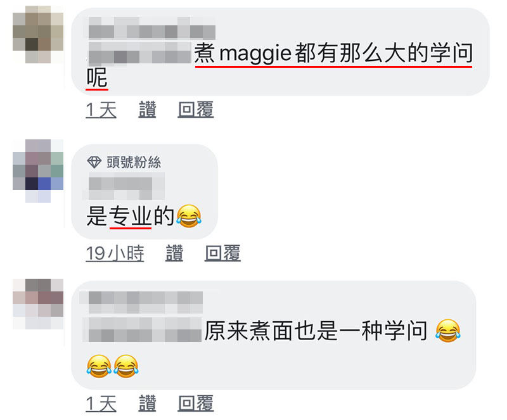The width and height of the screenshot is (507, 420).
Task: Click the first emoji on the last line
Action: pyautogui.click(x=99, y=366)
